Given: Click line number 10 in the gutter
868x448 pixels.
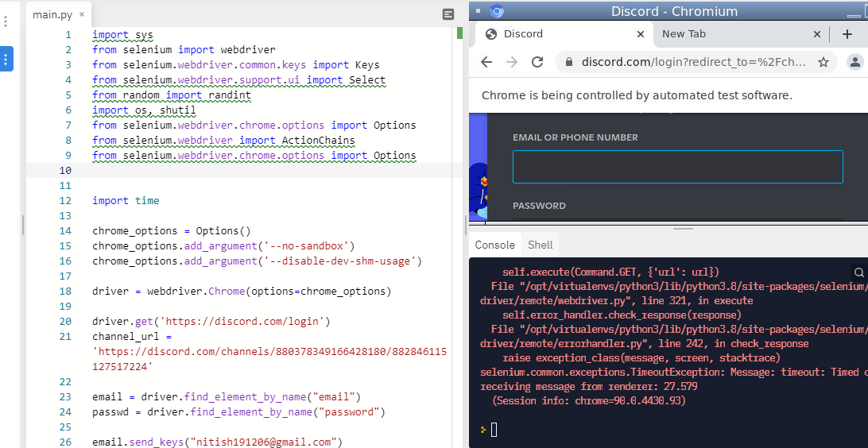Looking at the screenshot, I should [x=64, y=170].
